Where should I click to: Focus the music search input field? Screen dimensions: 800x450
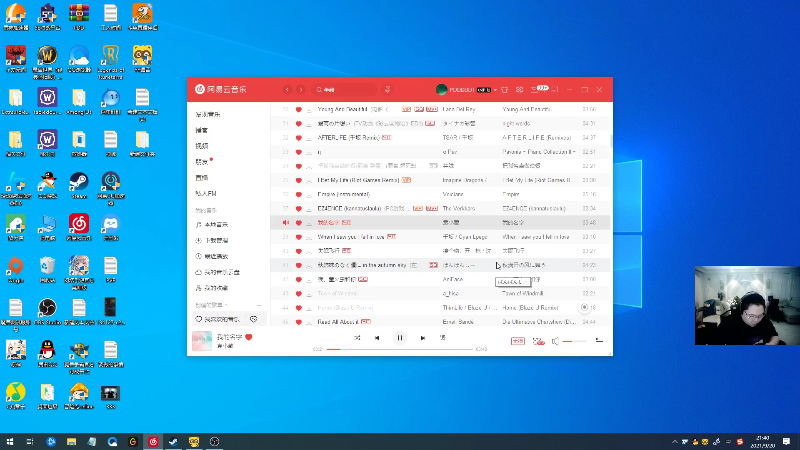pyautogui.click(x=346, y=89)
